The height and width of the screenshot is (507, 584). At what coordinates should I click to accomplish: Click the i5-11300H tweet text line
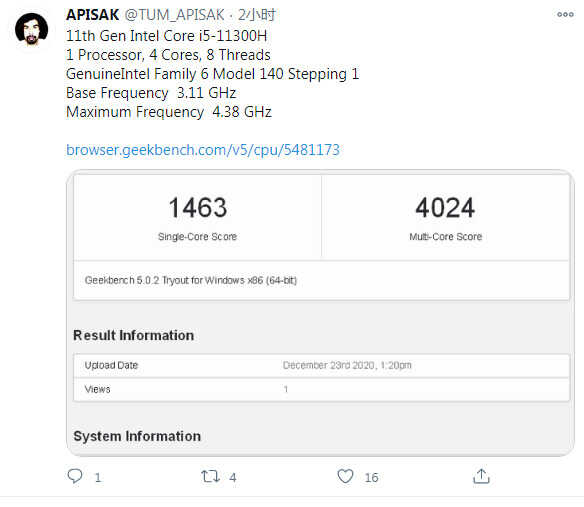click(x=166, y=36)
